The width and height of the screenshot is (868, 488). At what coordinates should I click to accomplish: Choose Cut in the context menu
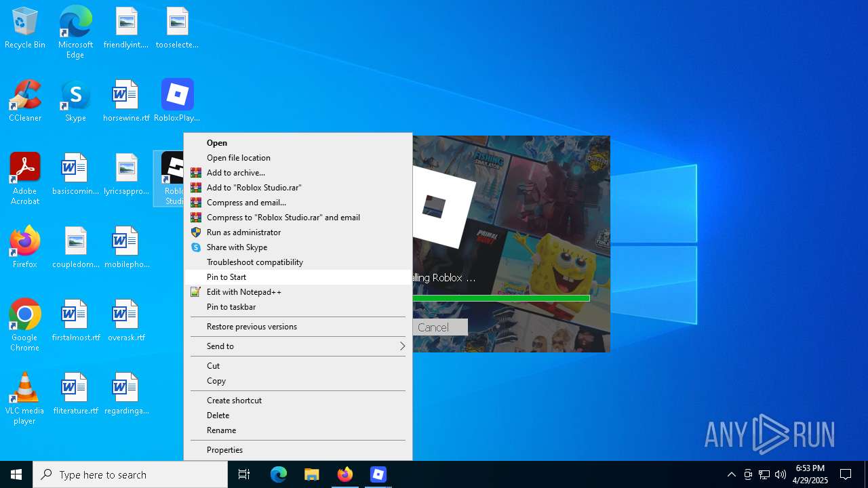298,365
